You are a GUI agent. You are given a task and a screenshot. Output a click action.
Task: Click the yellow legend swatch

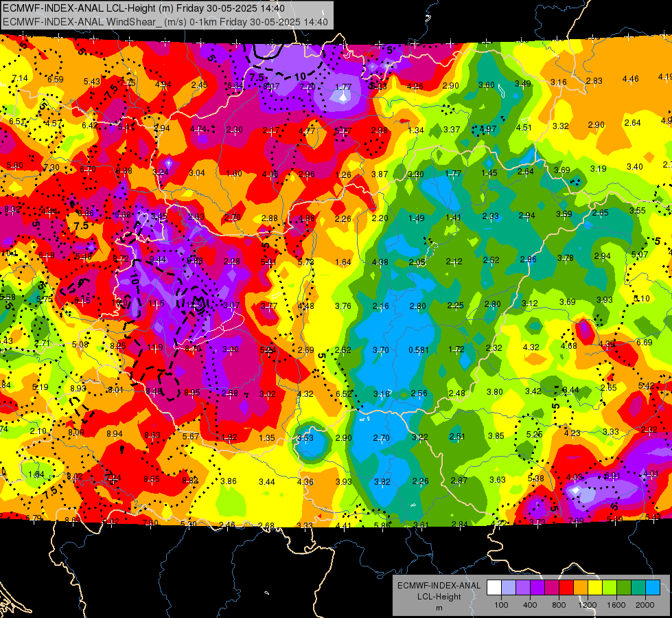tap(595, 587)
